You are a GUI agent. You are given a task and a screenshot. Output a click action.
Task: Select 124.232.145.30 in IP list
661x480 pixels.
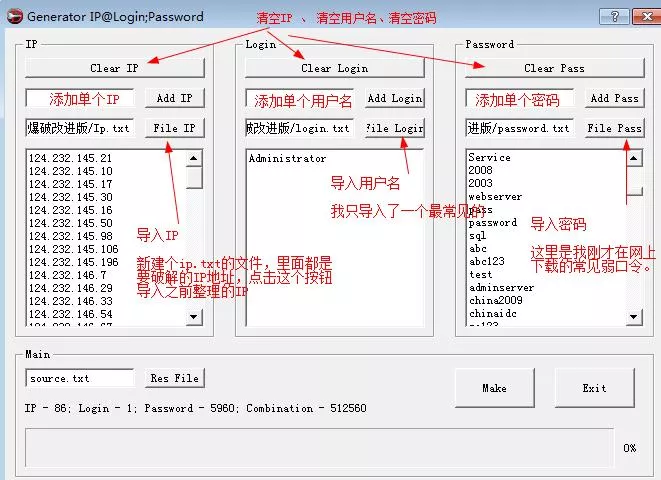(x=70, y=197)
